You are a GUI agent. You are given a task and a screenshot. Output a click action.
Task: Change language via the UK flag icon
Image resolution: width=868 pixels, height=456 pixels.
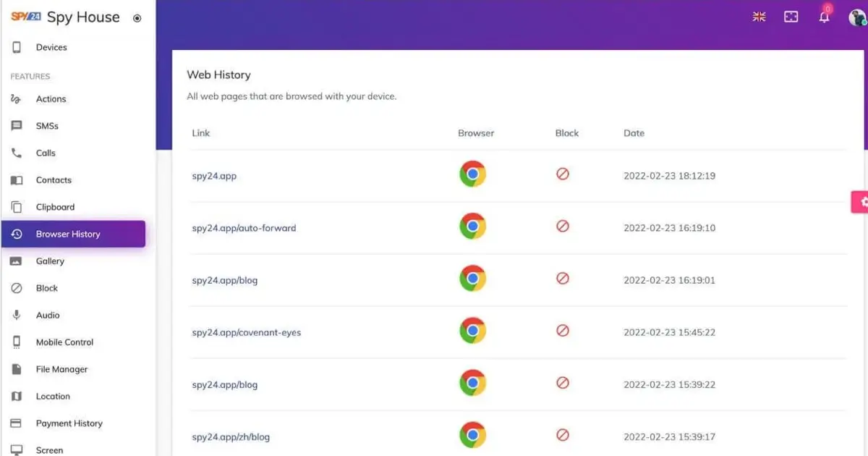(x=759, y=17)
